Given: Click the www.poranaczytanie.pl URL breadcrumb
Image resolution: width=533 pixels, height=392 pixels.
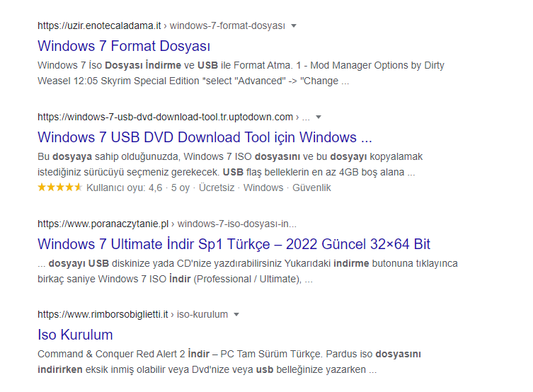Looking at the screenshot, I should click(167, 224).
